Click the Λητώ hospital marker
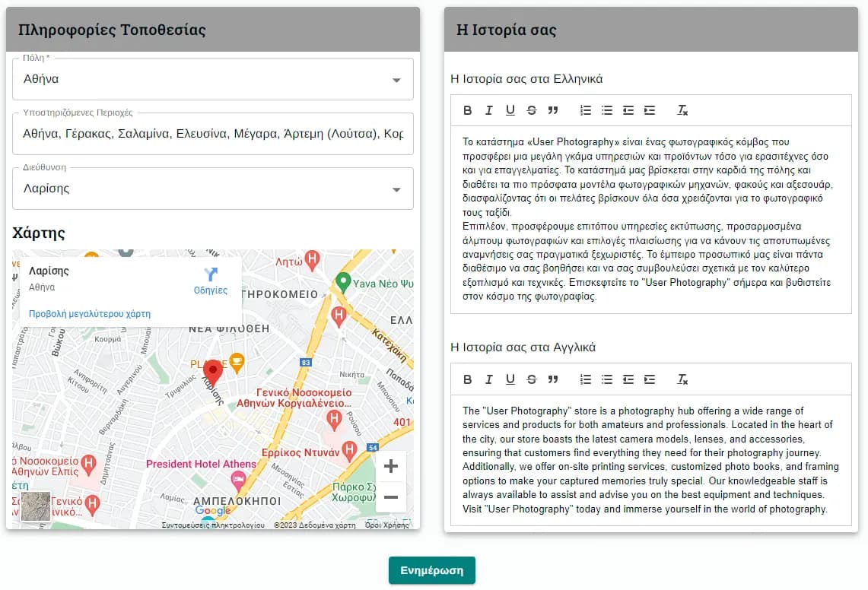This screenshot has height=590, width=868. tap(312, 259)
